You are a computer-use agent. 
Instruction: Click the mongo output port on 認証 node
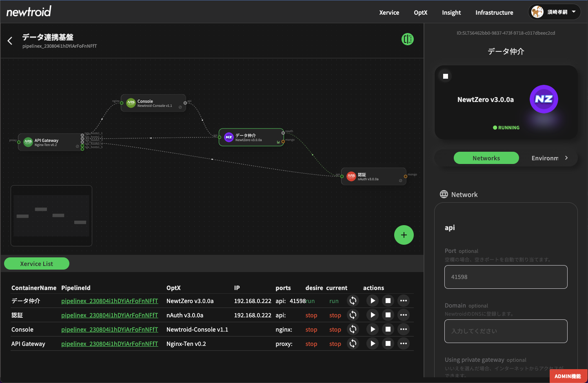click(405, 176)
